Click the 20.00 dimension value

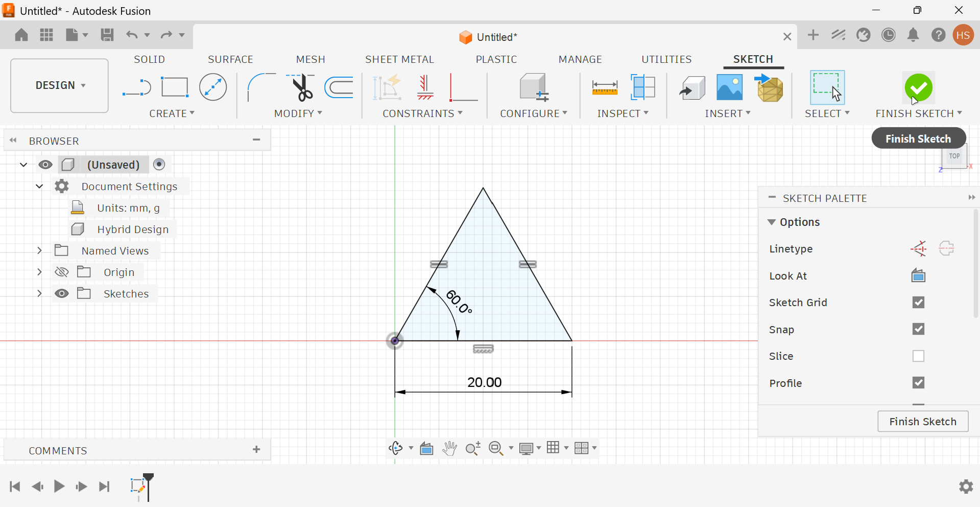tap(484, 382)
